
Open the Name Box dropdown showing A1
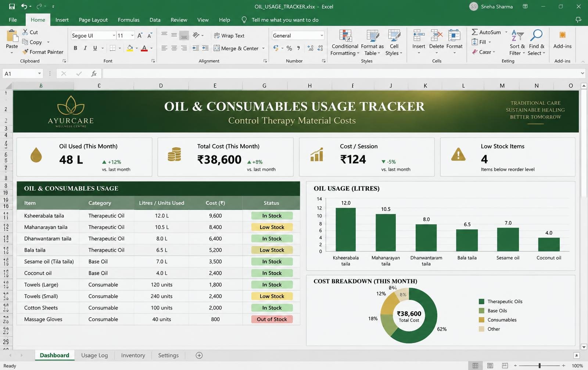39,74
